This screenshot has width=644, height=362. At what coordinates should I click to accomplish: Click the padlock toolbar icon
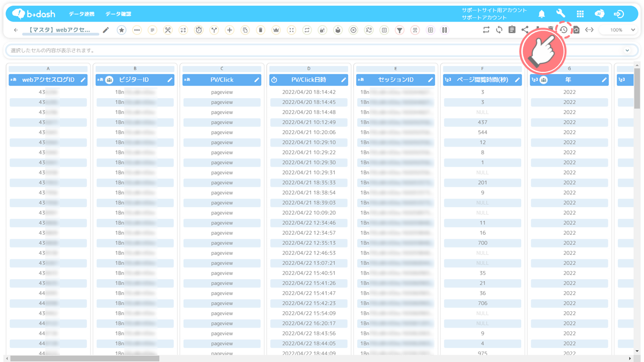click(x=322, y=30)
